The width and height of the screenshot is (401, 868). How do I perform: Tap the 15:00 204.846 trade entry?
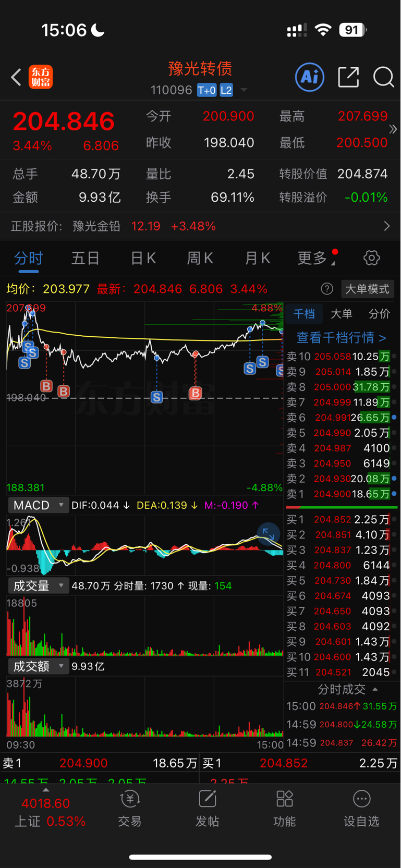(342, 706)
